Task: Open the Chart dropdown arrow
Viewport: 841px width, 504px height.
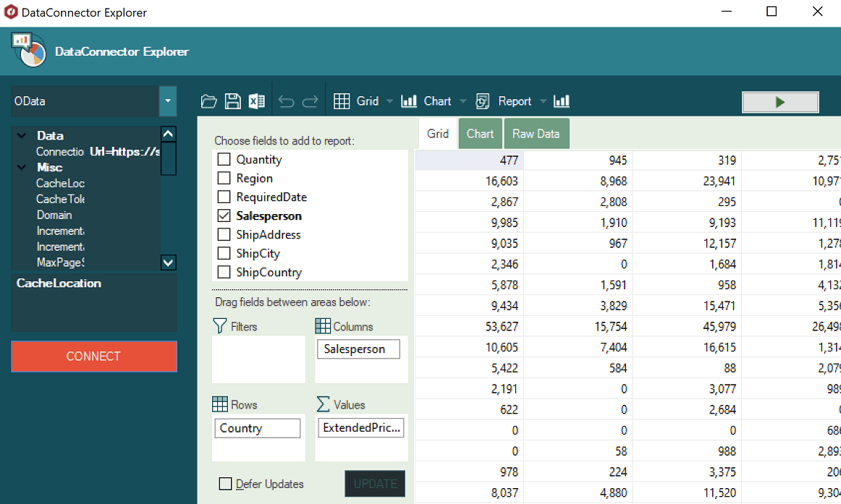Action: (463, 101)
